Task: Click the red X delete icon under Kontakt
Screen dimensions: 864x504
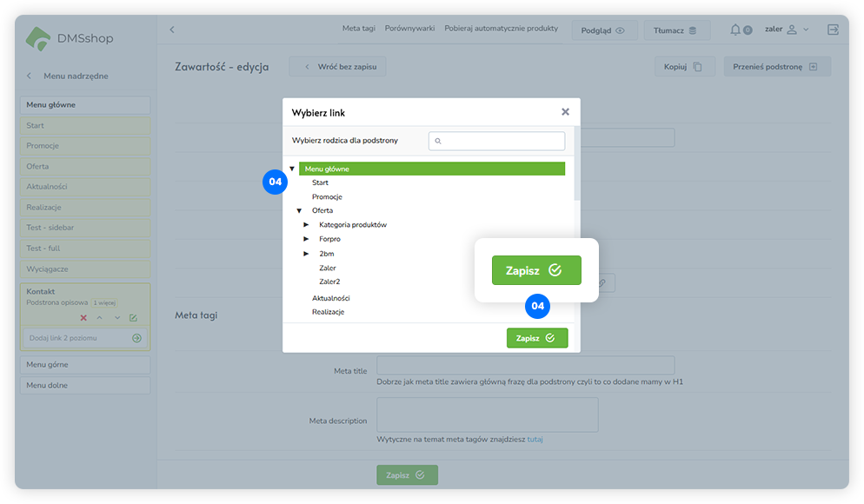Action: pos(83,318)
